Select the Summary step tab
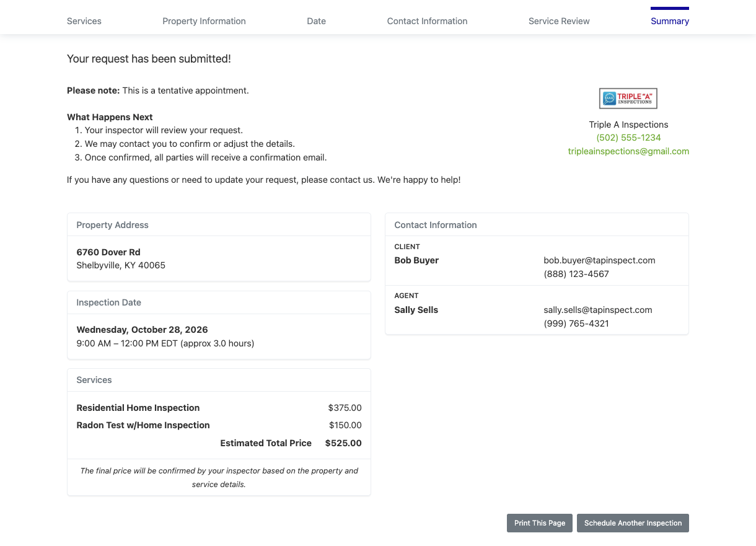This screenshot has height=546, width=756. click(x=670, y=21)
